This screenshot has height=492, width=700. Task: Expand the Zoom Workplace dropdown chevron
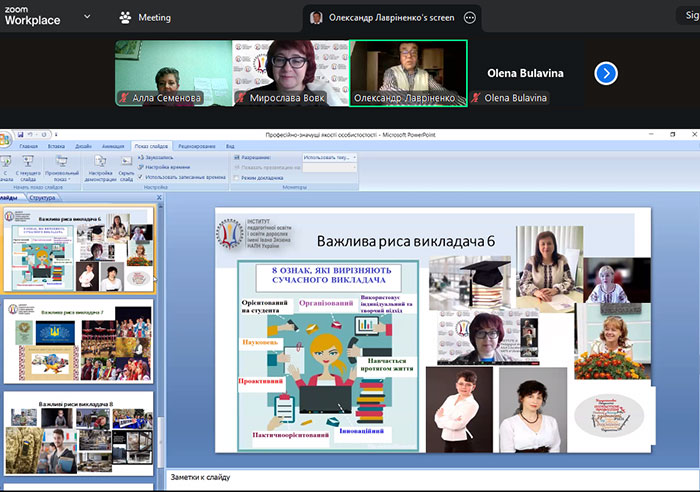(x=87, y=17)
